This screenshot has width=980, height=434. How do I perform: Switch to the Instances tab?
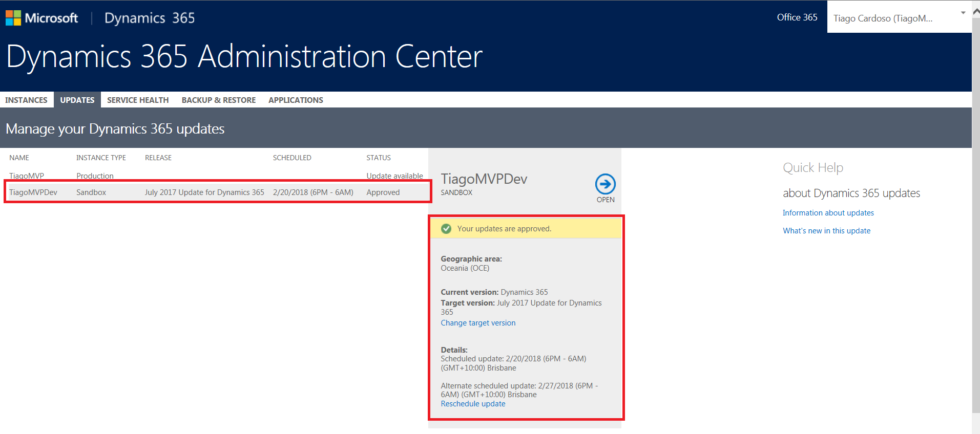point(26,100)
